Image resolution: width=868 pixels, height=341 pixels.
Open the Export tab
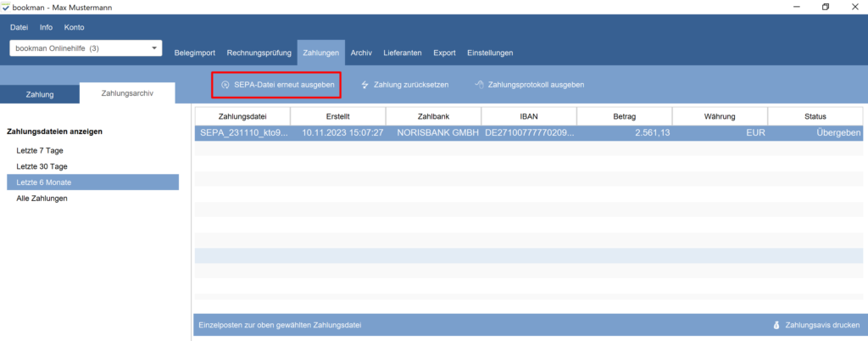tap(444, 53)
